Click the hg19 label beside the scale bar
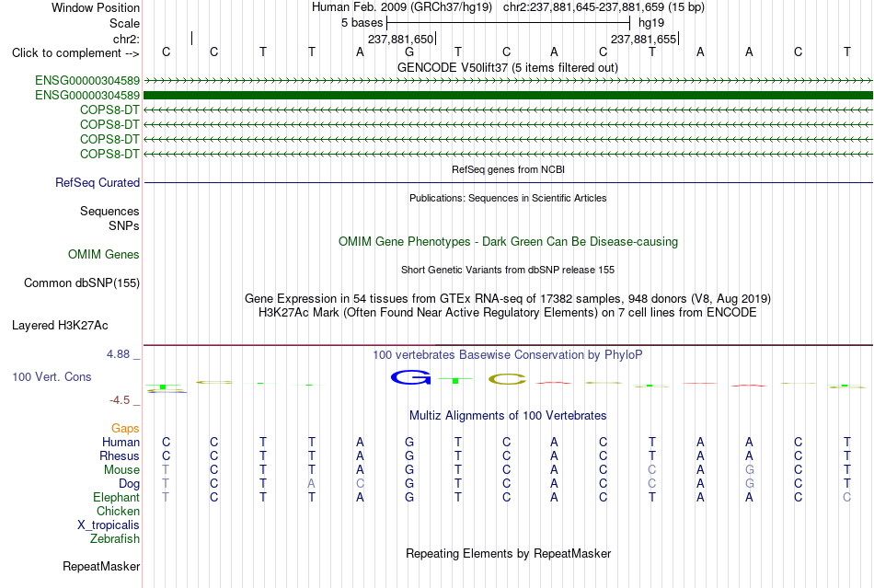874x588 pixels. coord(651,23)
